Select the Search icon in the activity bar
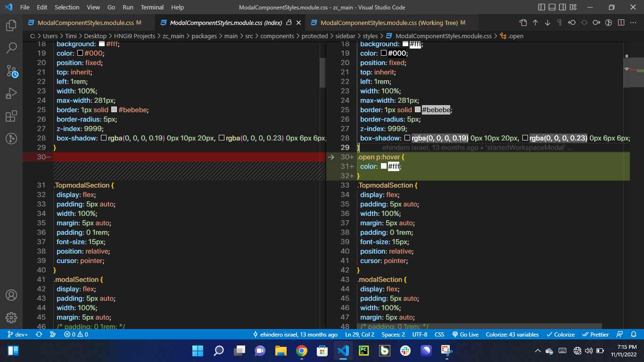This screenshot has width=644, height=362. [x=12, y=48]
